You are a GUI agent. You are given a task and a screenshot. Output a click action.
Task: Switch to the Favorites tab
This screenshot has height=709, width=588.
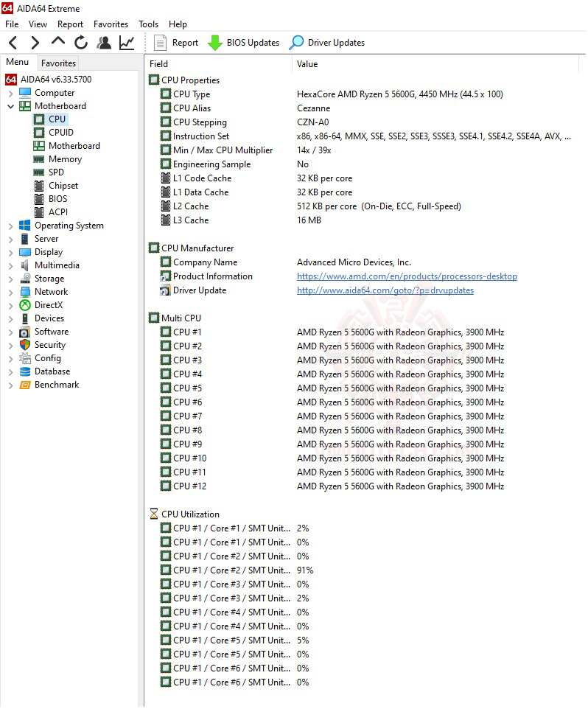(58, 63)
